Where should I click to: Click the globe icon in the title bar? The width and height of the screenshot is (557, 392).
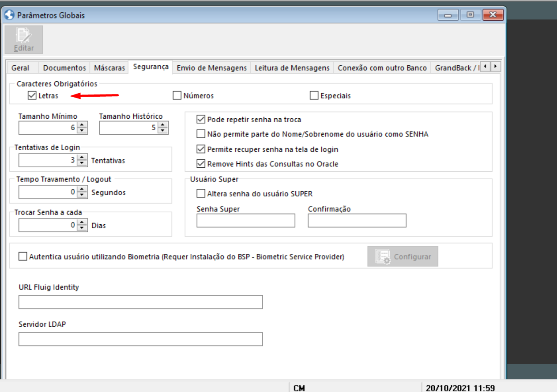click(x=9, y=15)
